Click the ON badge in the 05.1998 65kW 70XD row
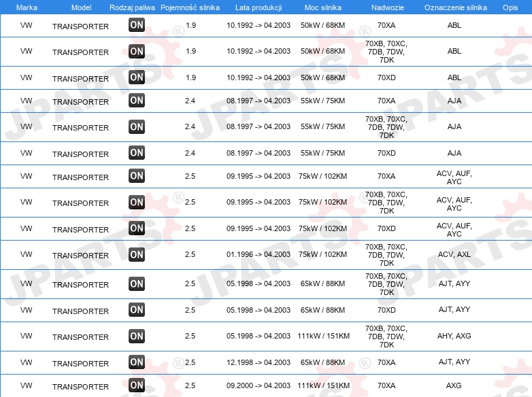532x397 pixels. [137, 310]
